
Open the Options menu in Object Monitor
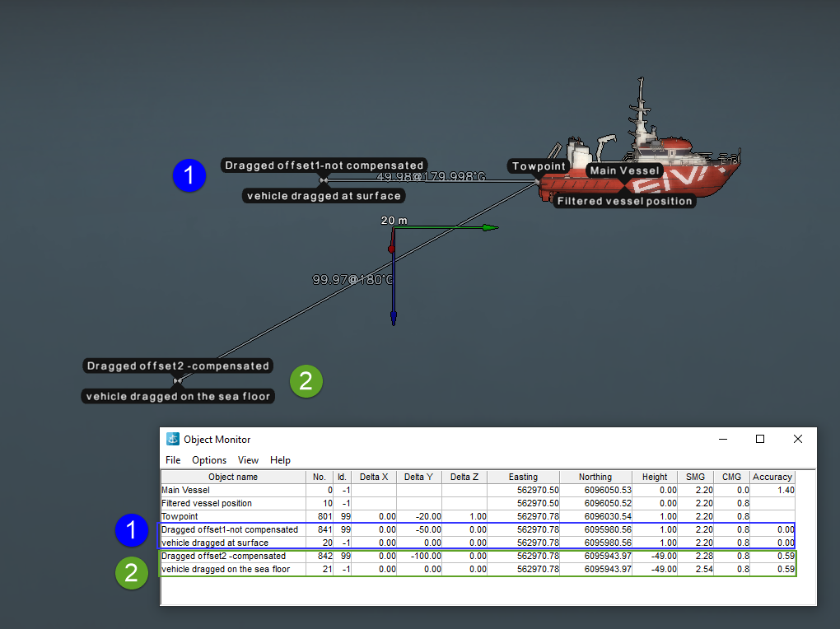coord(209,460)
